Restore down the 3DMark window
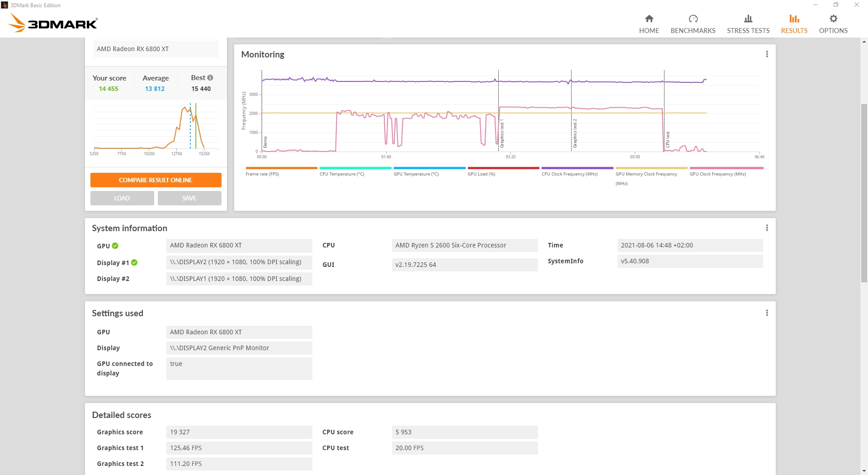868x475 pixels. (x=836, y=5)
